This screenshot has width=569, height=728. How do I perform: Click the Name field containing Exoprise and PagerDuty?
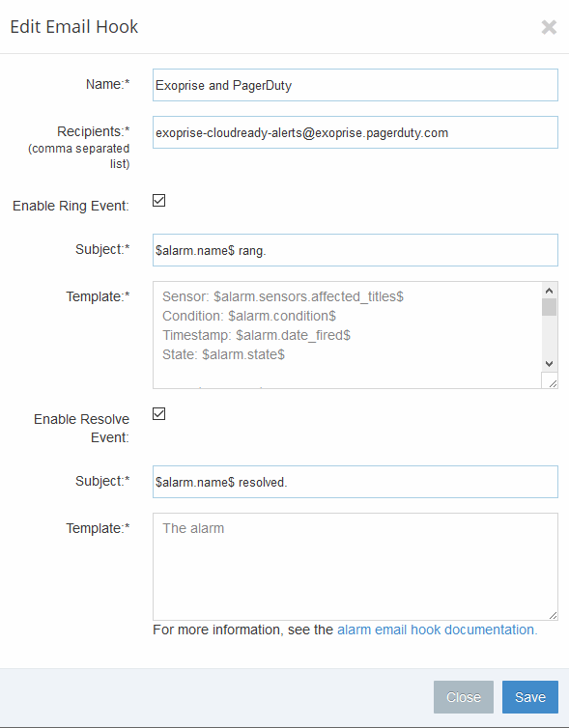(x=355, y=85)
